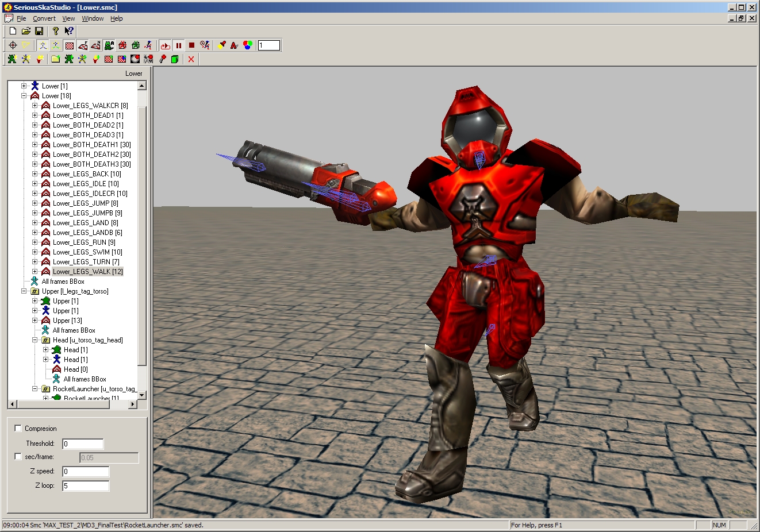Collapse the Lower [18] animation set node
Viewport: 760px width, 532px height.
24,96
